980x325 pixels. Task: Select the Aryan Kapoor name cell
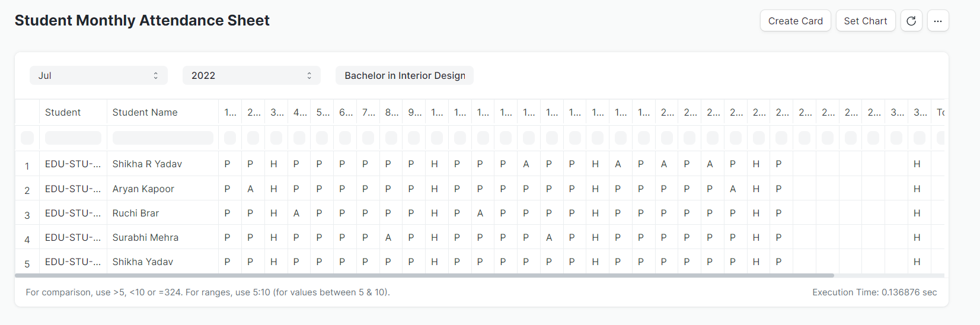point(143,189)
